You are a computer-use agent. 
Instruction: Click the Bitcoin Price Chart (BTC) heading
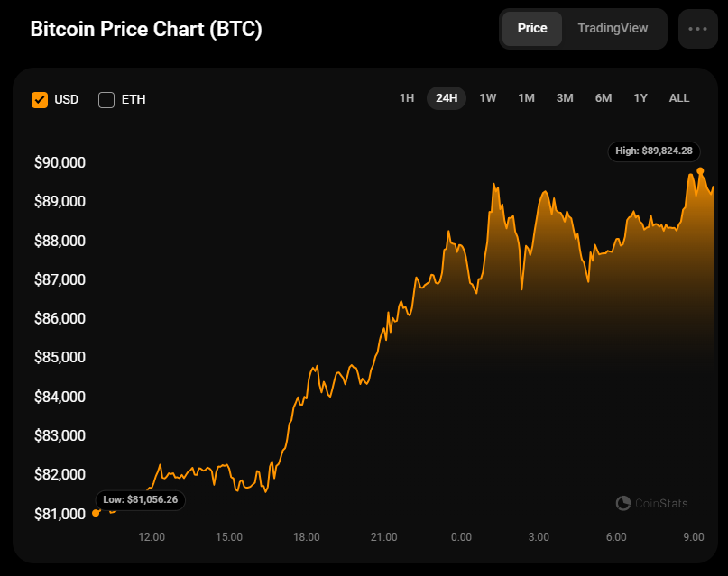pyautogui.click(x=146, y=29)
